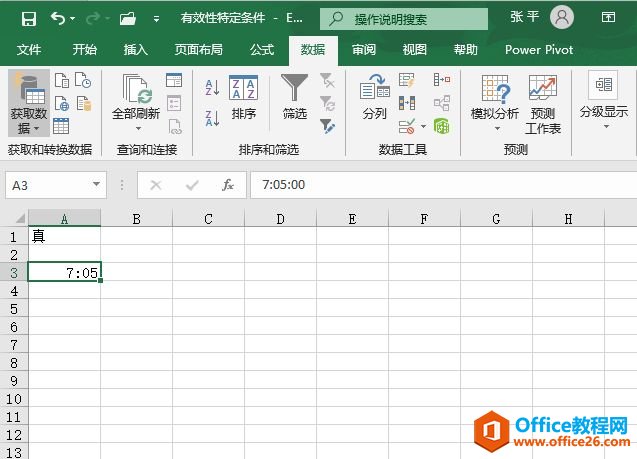Viewport: 637px width, 459px height.
Task: Click the from text/CSV icon
Action: tap(62, 80)
